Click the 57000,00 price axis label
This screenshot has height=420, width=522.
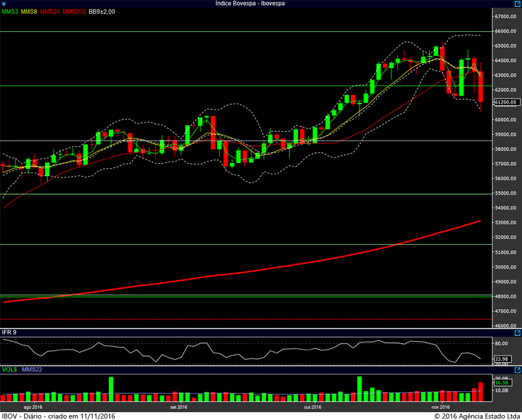click(505, 164)
